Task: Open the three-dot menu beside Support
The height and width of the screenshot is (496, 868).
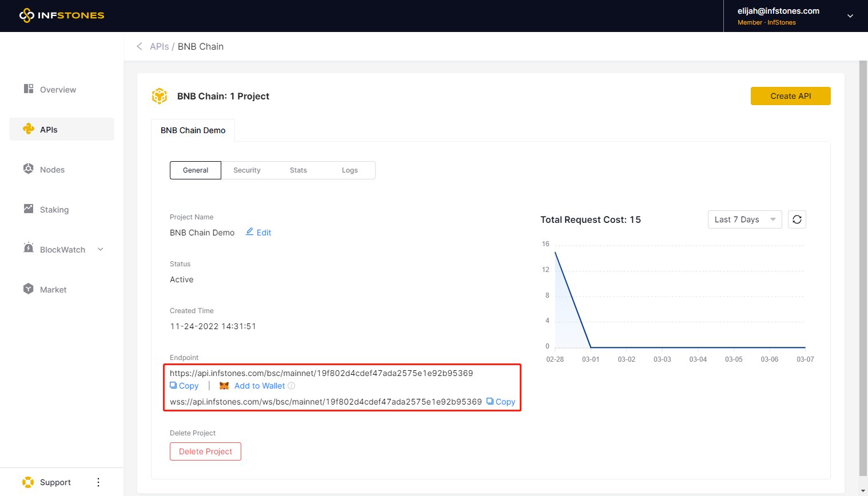Action: click(x=98, y=482)
